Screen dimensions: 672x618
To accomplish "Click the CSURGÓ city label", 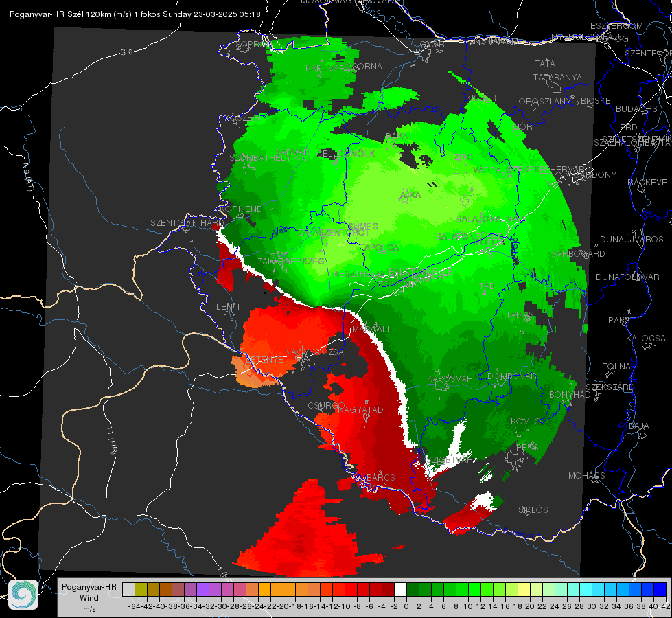I will click(x=327, y=406).
